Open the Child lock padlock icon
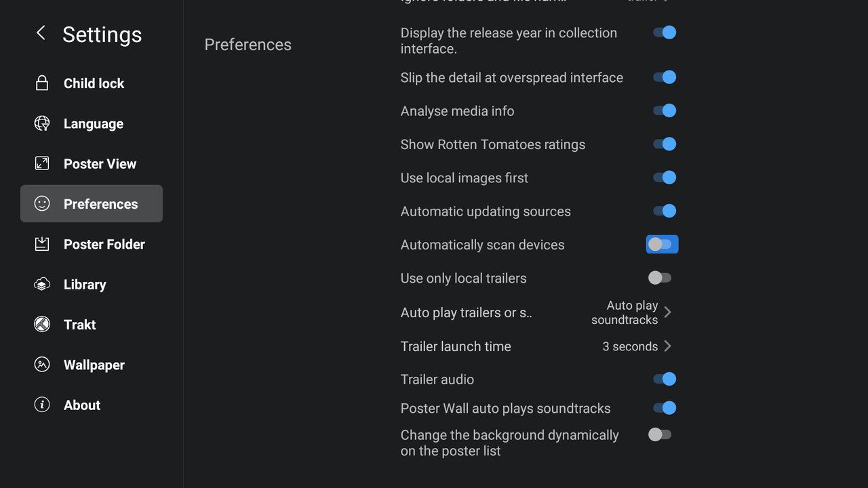This screenshot has height=488, width=868. (x=42, y=83)
